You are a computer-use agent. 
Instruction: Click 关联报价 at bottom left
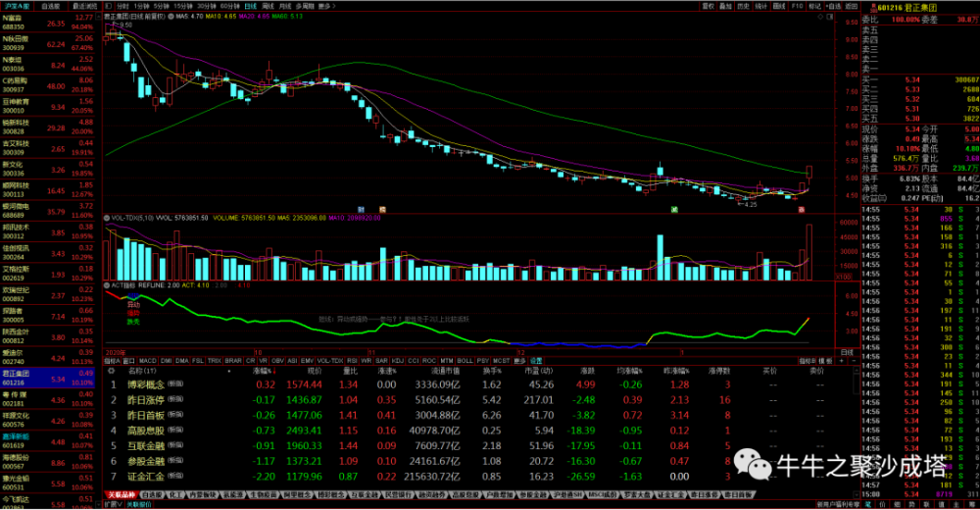pos(139,504)
